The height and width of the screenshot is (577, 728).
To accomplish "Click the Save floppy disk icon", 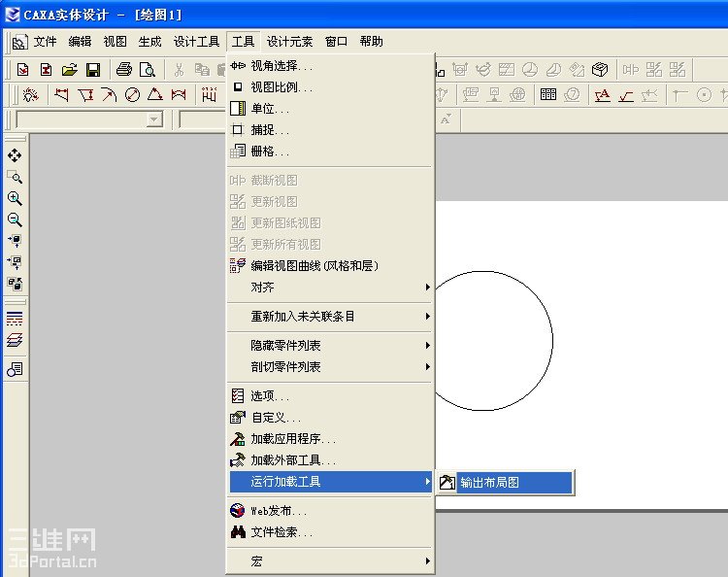I will tap(93, 70).
